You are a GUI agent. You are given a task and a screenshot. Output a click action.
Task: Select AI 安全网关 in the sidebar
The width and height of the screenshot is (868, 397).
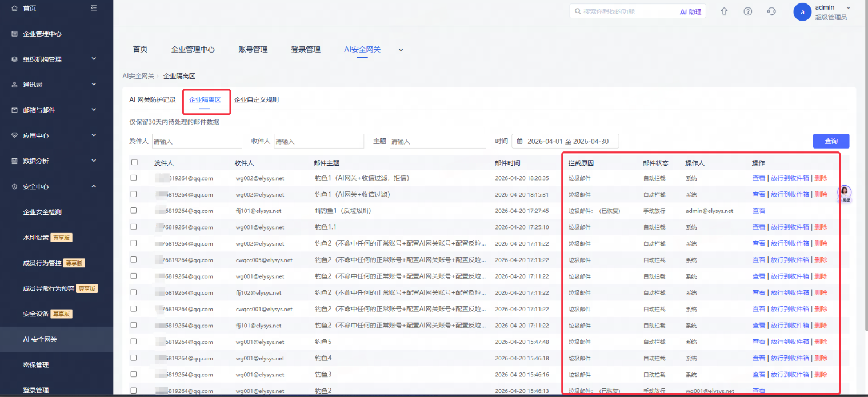tap(40, 339)
